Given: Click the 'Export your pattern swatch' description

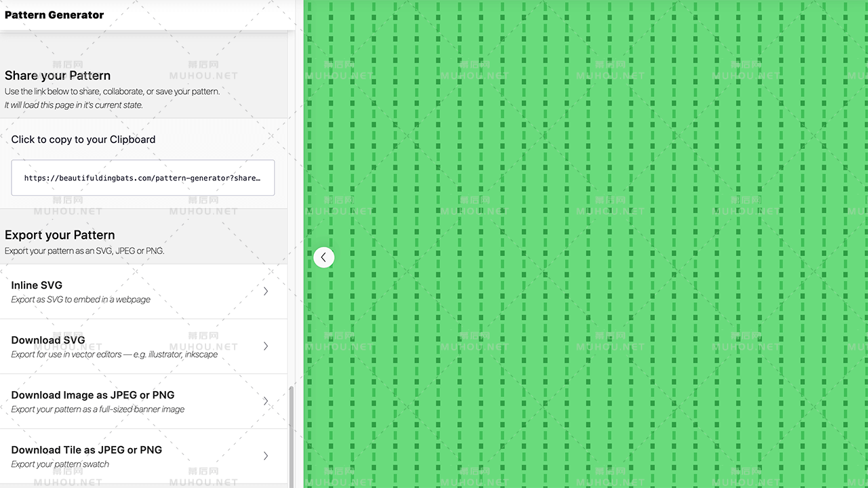Looking at the screenshot, I should (x=60, y=464).
